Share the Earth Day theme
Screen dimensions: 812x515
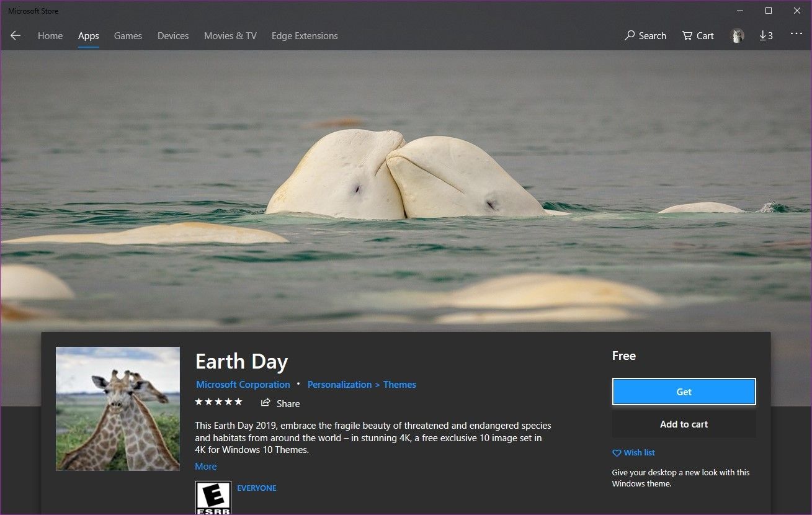280,403
